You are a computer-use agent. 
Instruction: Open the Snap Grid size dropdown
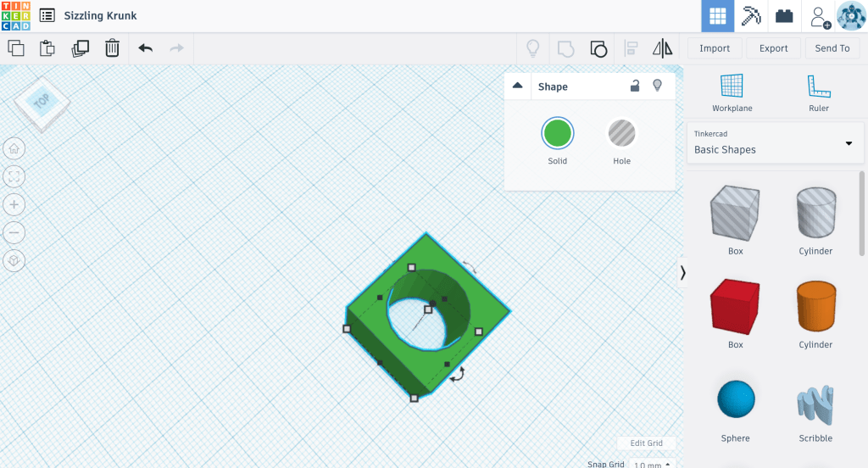click(653, 464)
